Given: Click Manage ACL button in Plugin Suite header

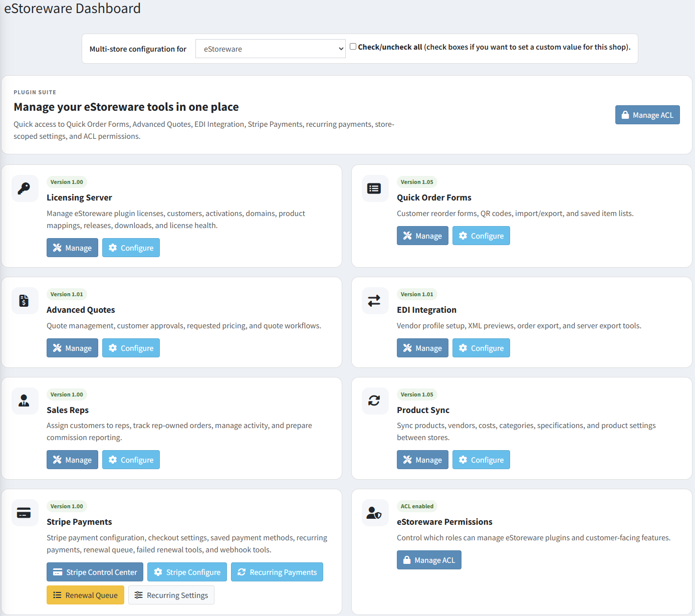Looking at the screenshot, I should pos(647,115).
